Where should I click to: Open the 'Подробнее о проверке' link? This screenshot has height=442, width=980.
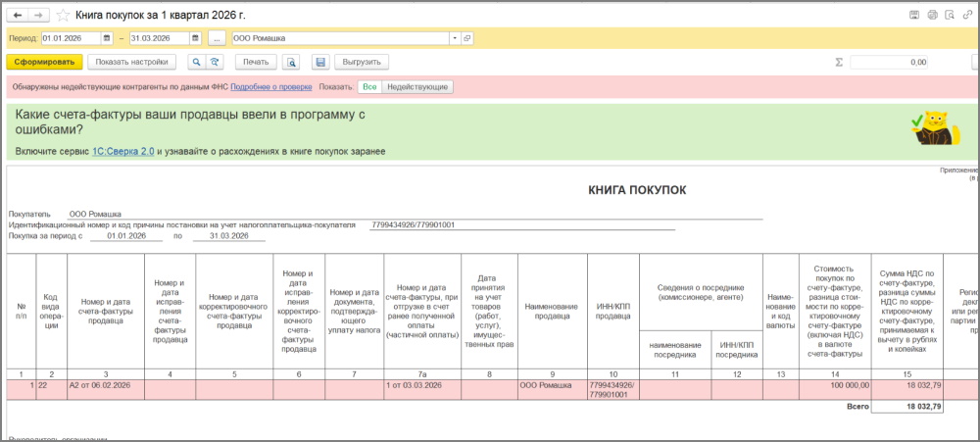(271, 87)
